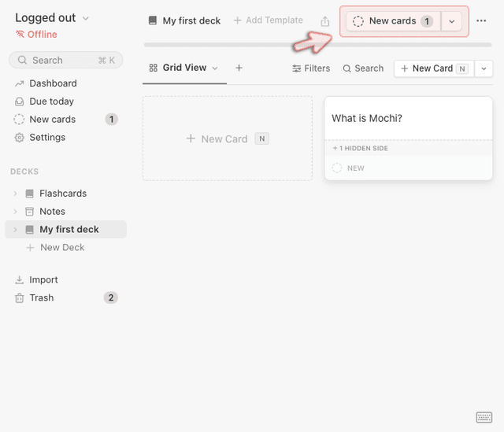Click the Notes archive box icon
Viewport: 504px width, 432px height.
click(29, 212)
